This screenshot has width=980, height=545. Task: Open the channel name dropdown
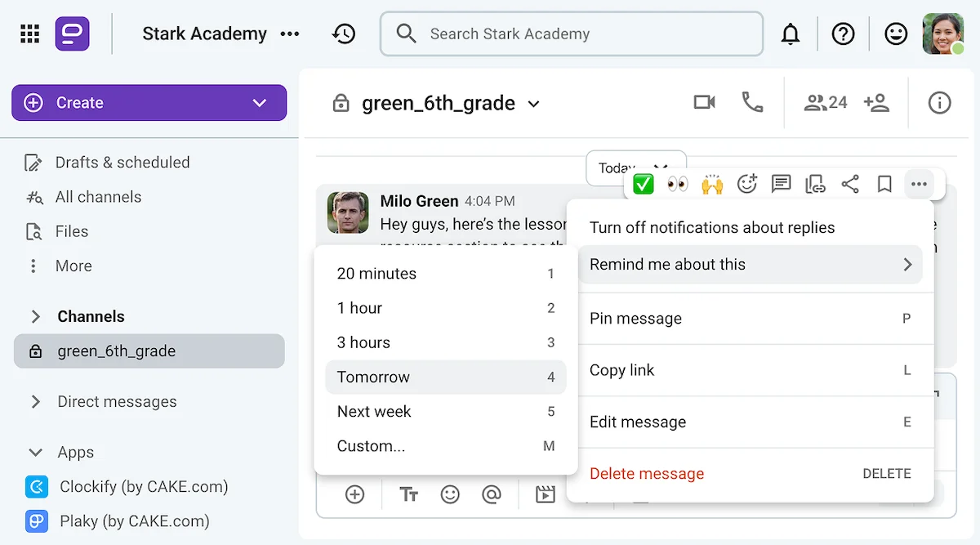(x=534, y=103)
